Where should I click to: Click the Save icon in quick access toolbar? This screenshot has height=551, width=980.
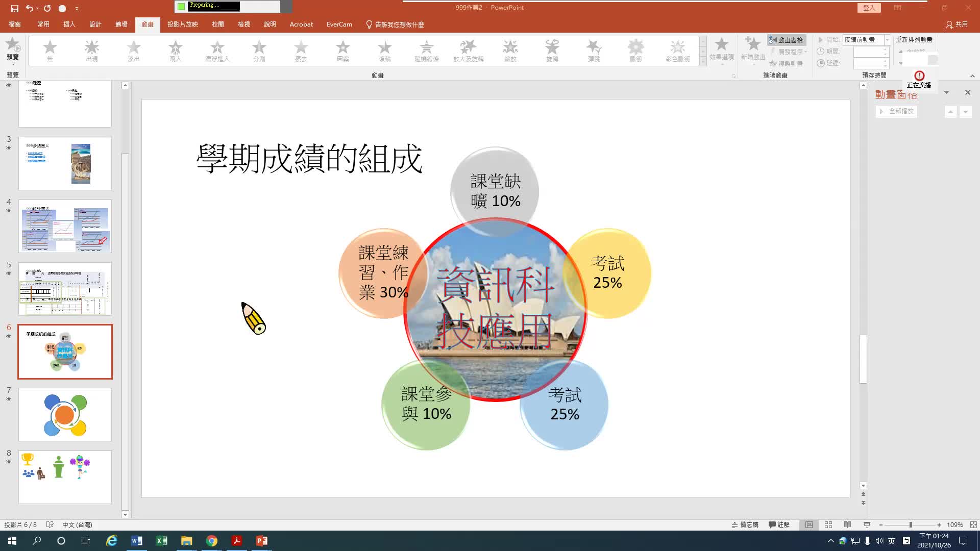(x=15, y=8)
